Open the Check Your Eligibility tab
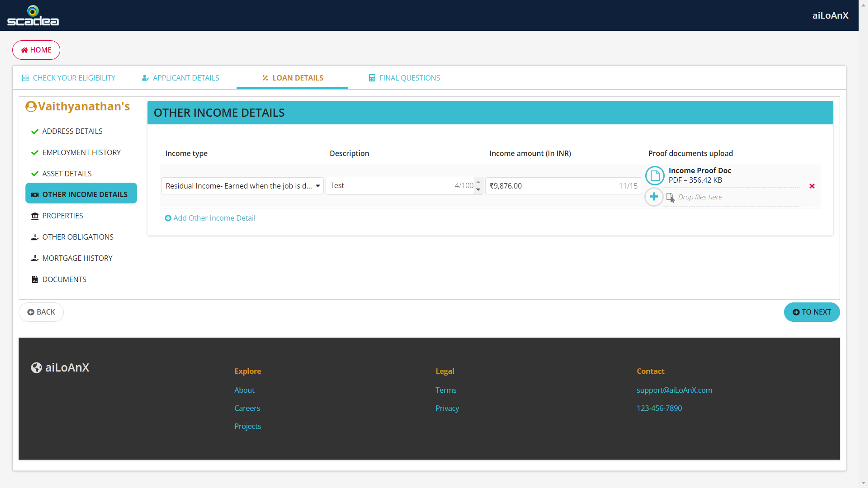 (69, 78)
